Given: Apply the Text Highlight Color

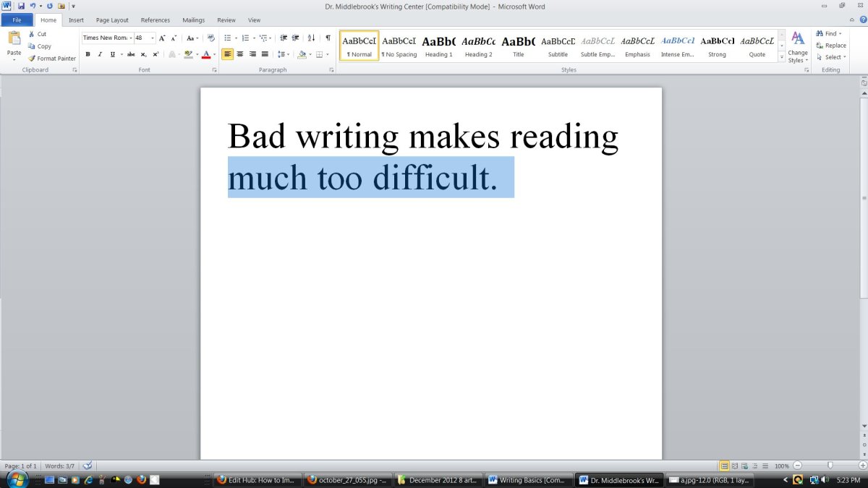Looking at the screenshot, I should 190,54.
